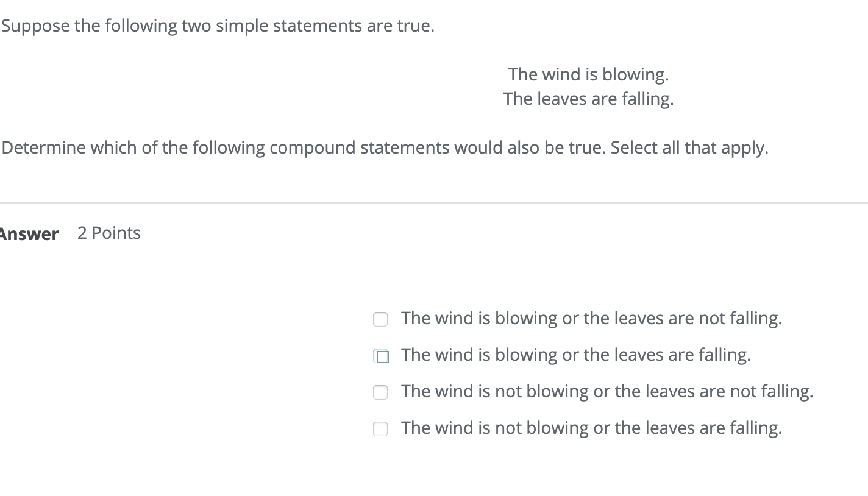Click the label of the first answer option
Viewport: 868px width, 496px height.
(591, 318)
